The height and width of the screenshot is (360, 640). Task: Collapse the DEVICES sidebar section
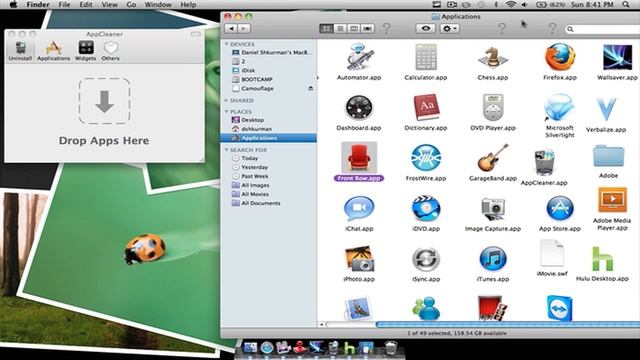pos(227,44)
